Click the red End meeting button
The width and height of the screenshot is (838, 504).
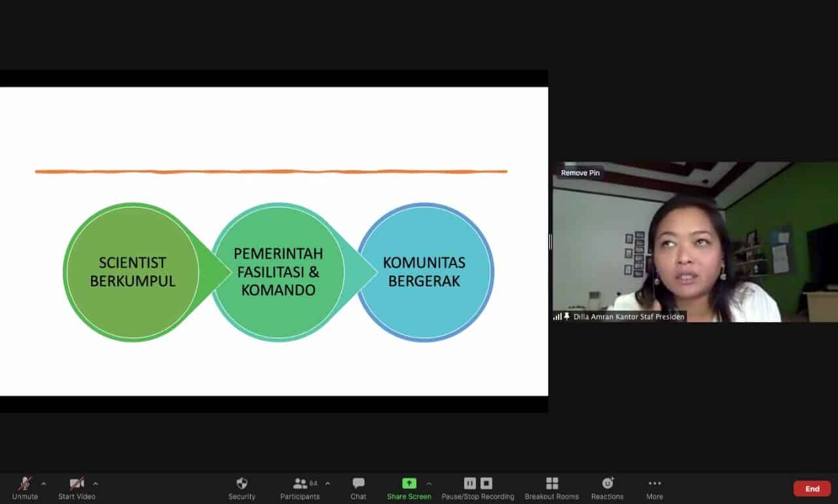click(812, 489)
